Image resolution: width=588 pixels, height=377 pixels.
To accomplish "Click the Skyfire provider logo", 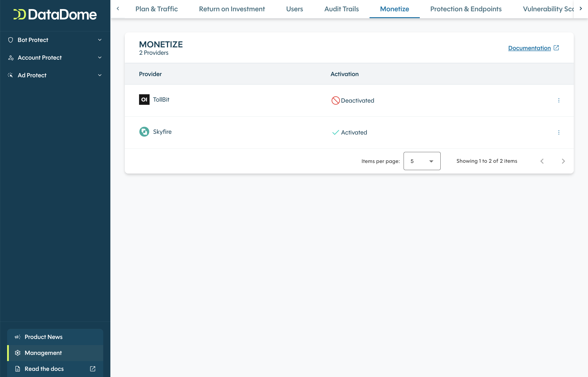I will click(x=144, y=132).
